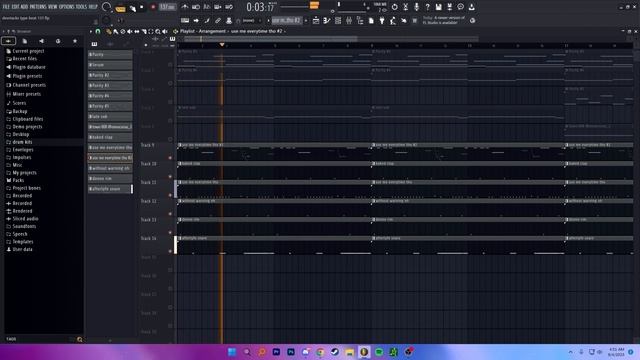Viewport: 640px width, 360px height.
Task: Click the orange playhead marker on timeline
Action: pyautogui.click(x=222, y=44)
